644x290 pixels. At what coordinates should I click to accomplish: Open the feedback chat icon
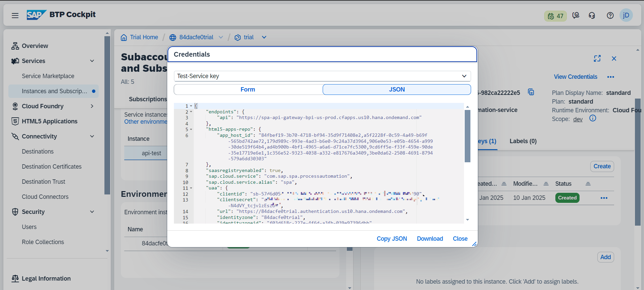pyautogui.click(x=576, y=15)
